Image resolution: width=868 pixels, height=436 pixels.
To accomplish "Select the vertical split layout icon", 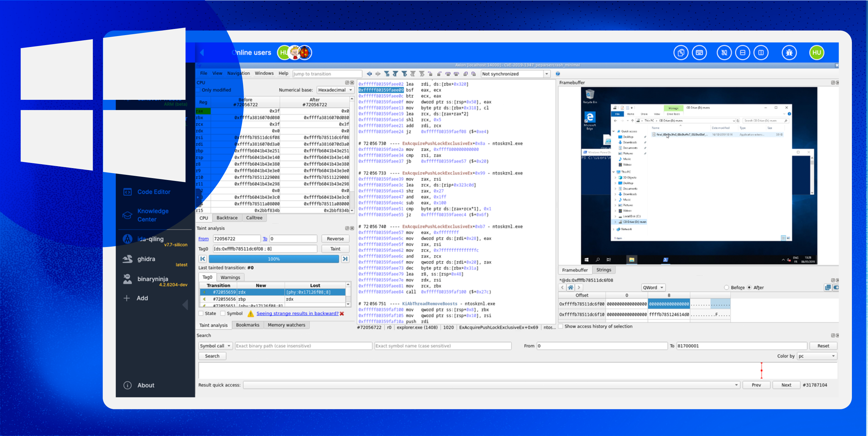I will [761, 52].
